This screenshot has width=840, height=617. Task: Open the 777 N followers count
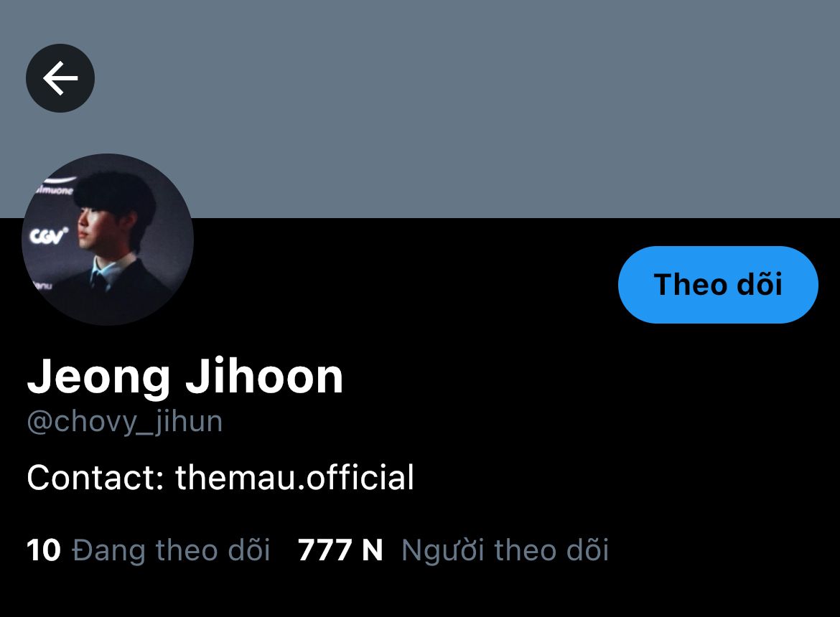341,550
